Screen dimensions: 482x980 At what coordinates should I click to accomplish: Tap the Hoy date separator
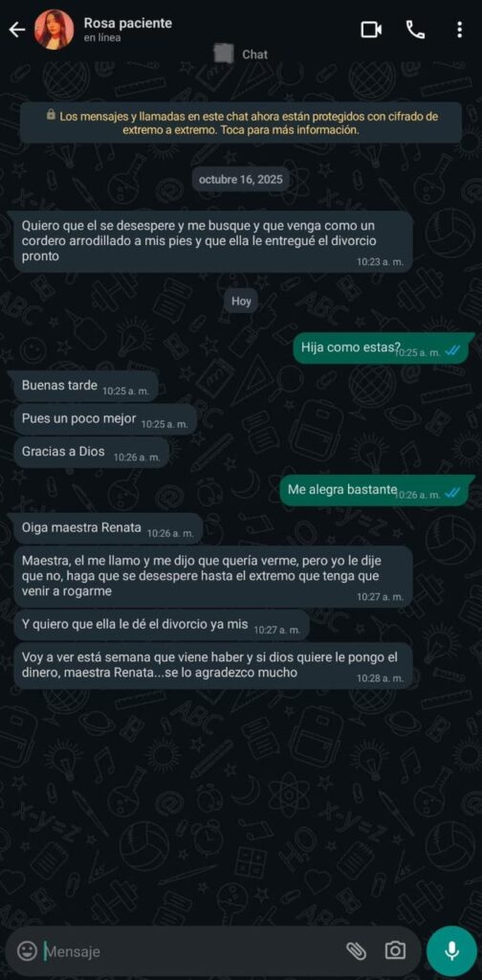coord(241,301)
